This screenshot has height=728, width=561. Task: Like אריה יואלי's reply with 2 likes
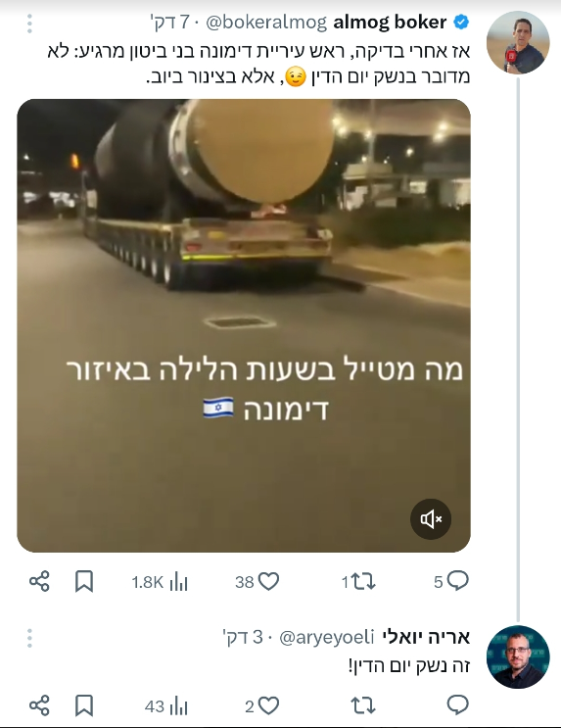tap(262, 705)
